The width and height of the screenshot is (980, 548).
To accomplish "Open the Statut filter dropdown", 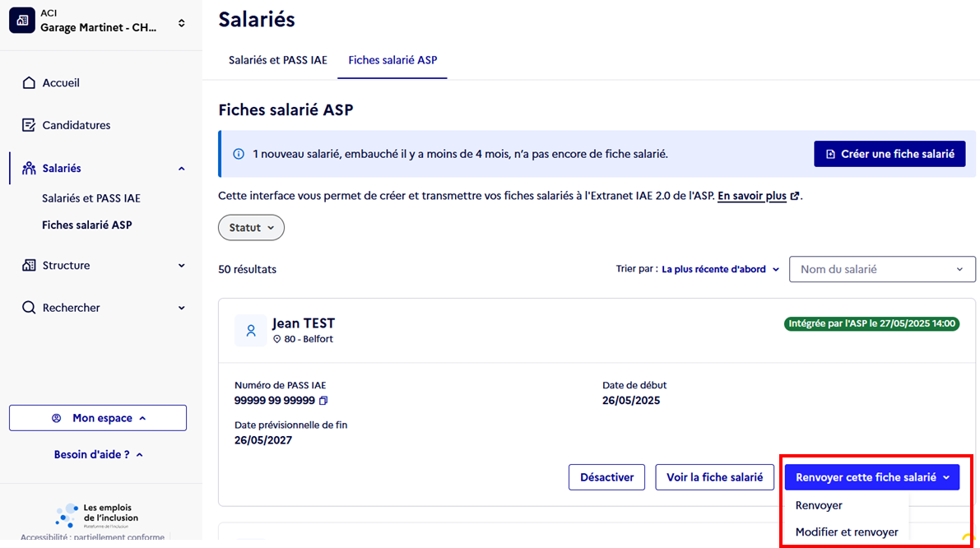I will 251,228.
